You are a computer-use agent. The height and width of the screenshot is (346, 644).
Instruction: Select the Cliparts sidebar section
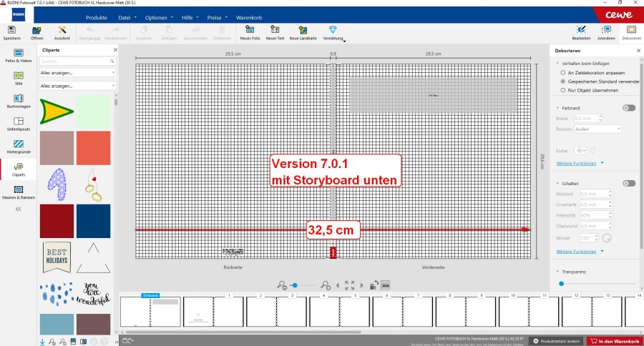(x=19, y=169)
